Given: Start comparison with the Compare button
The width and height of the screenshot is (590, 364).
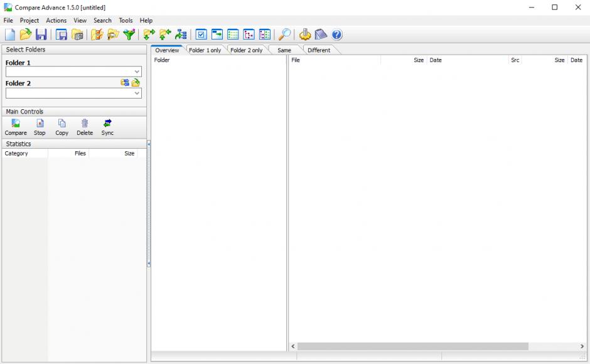Looking at the screenshot, I should point(16,127).
